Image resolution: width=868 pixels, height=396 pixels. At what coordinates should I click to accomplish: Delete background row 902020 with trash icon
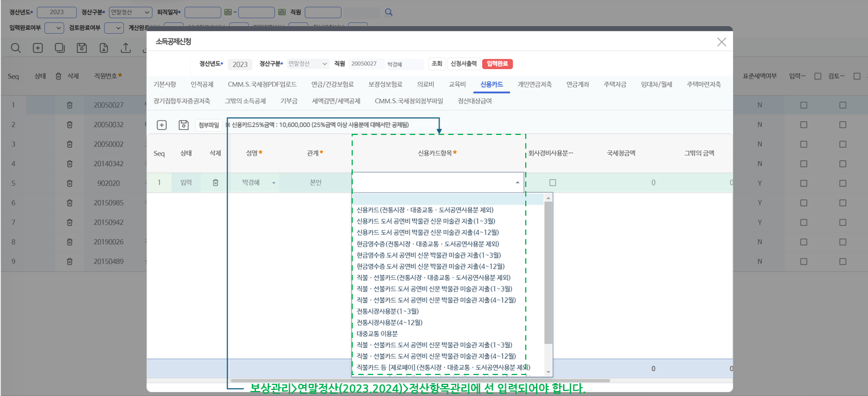tap(70, 183)
